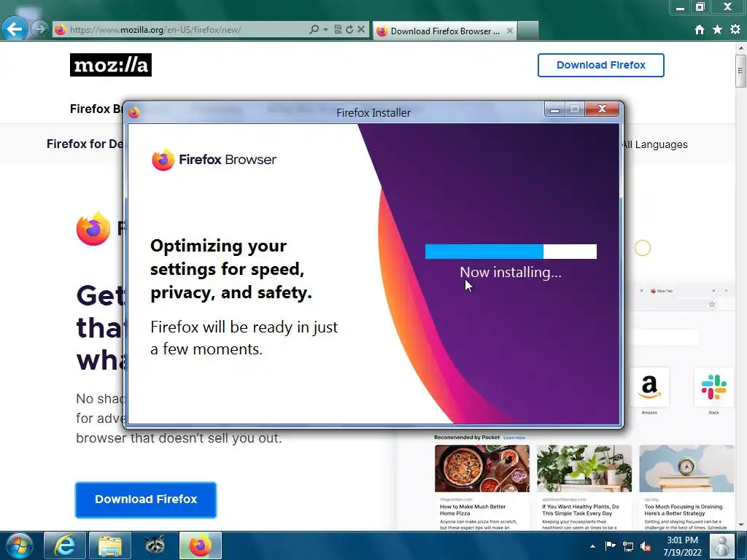
Task: Open Internet Explorer tools gear icon
Action: (735, 29)
